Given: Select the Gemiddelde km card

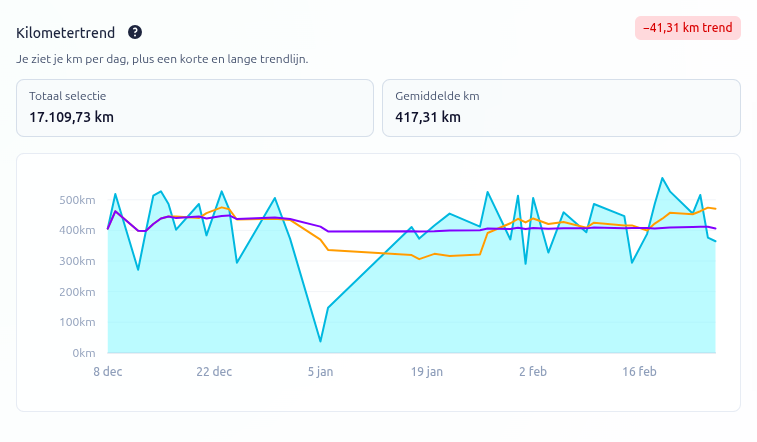Looking at the screenshot, I should [x=561, y=107].
